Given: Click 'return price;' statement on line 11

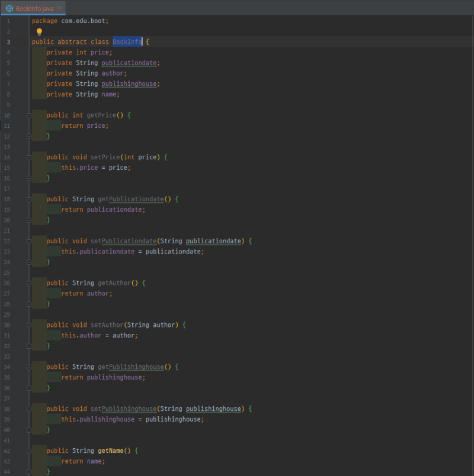Looking at the screenshot, I should 85,126.
